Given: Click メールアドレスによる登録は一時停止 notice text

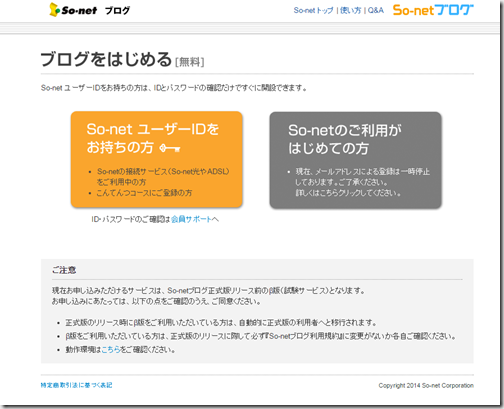Looking at the screenshot, I should click(363, 182).
